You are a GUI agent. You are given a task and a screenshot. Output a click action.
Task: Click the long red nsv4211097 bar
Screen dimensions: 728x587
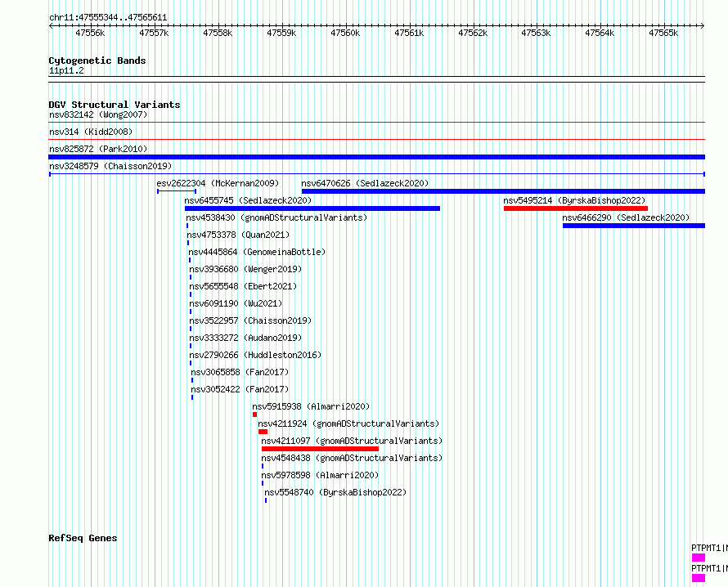tap(320, 449)
